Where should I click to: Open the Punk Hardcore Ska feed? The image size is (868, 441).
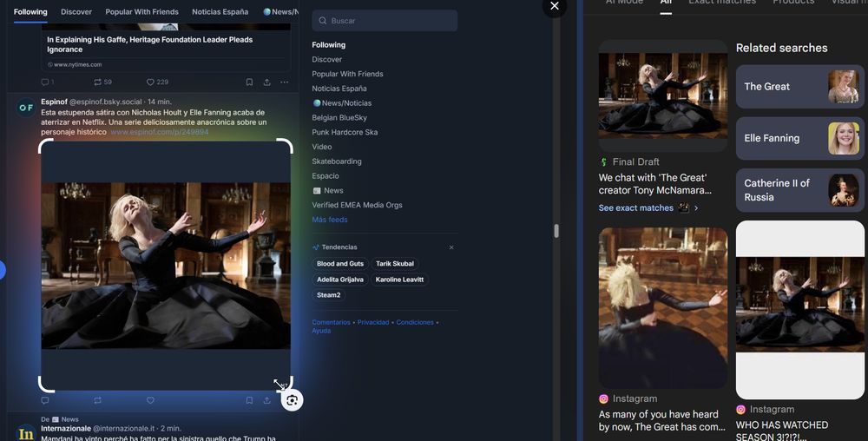click(345, 132)
